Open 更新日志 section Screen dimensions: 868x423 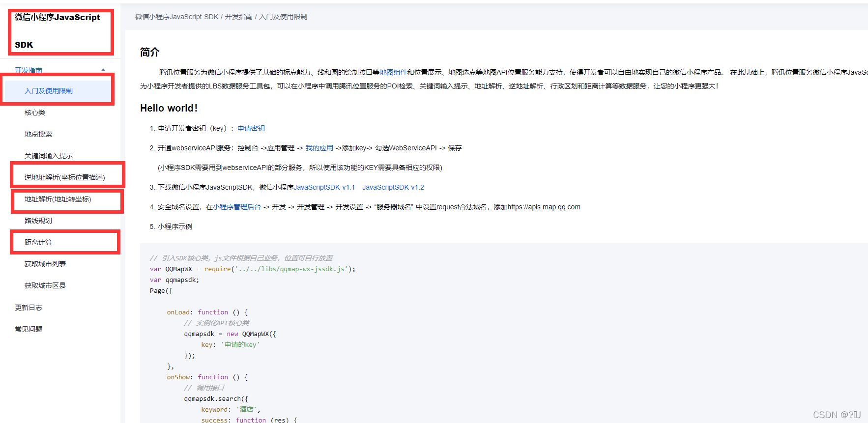click(x=29, y=308)
